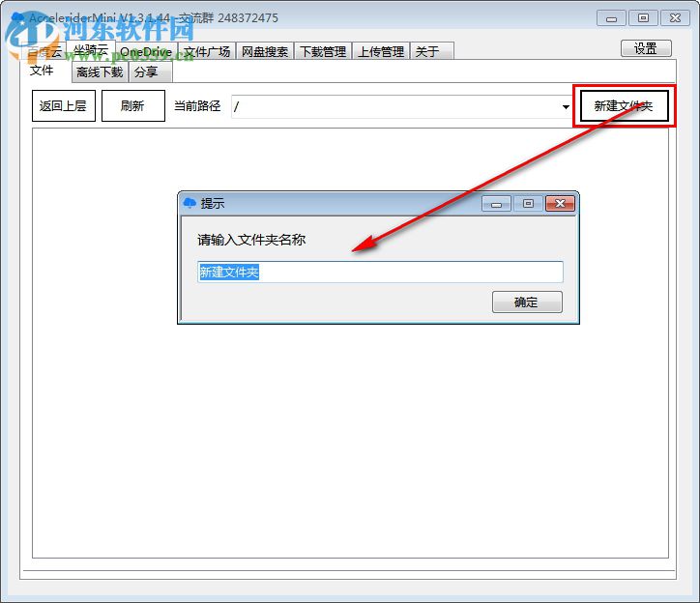Maximize the AcceleriderMini main window
Viewport: 700px width, 603px height.
[643, 17]
